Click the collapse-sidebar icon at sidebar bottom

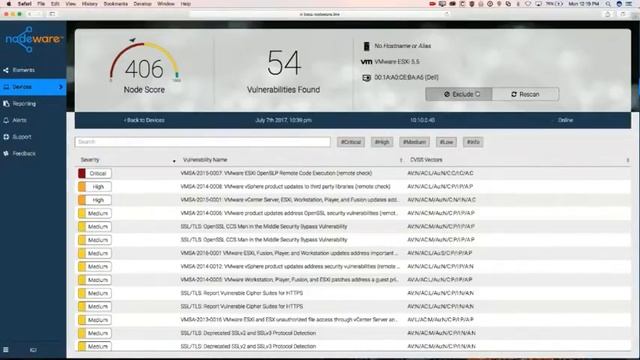[x=33, y=350]
